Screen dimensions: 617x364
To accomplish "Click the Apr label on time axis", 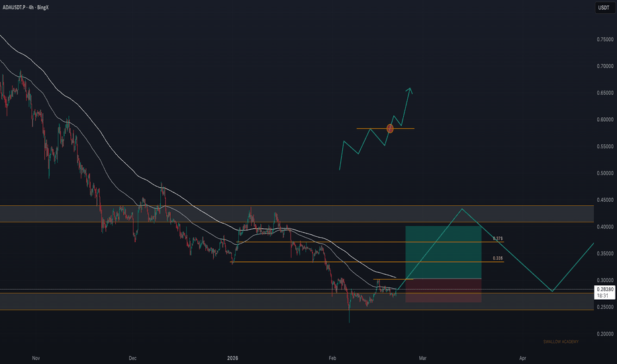I will click(523, 357).
